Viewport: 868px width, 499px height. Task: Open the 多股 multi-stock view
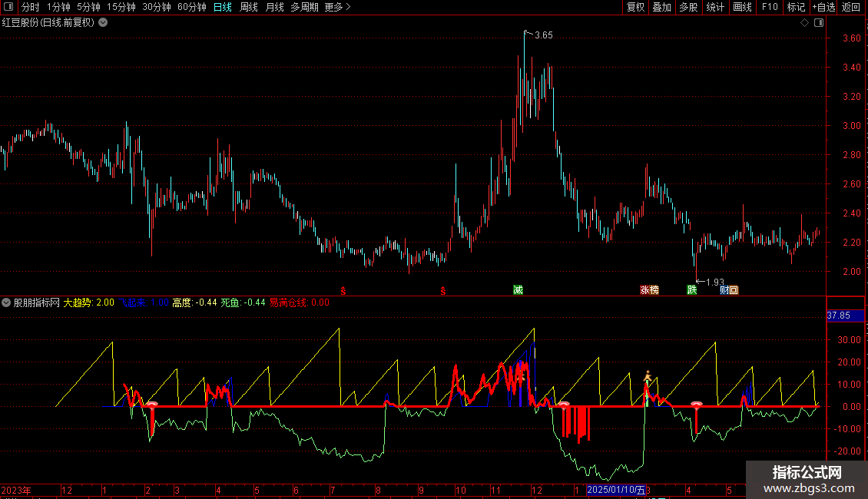pos(688,7)
